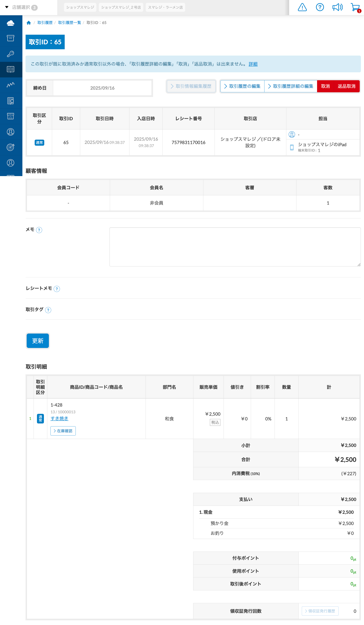Viewport: 364px width, 625px height.
Task: Select the スマレジ・ラーメン店 store tab
Action: (165, 7)
